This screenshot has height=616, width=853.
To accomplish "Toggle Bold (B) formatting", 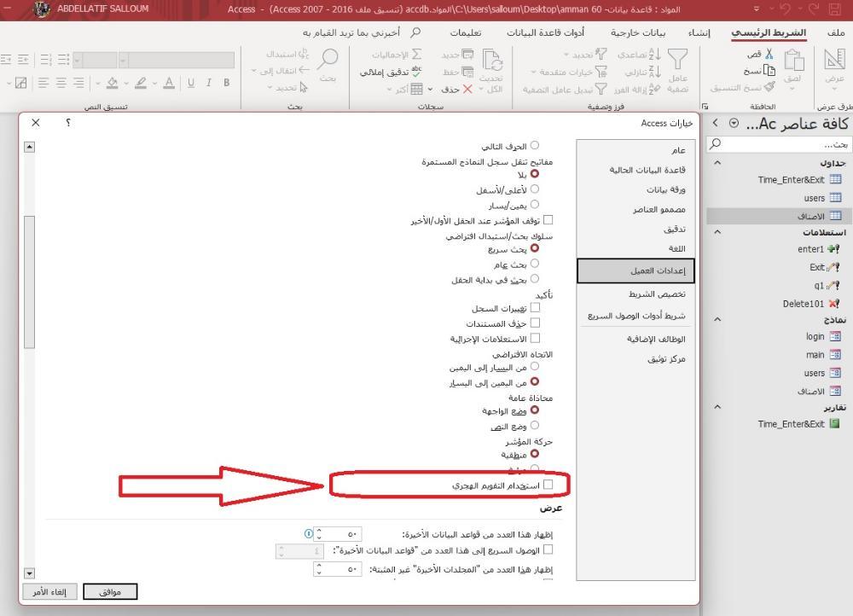I will click(226, 83).
